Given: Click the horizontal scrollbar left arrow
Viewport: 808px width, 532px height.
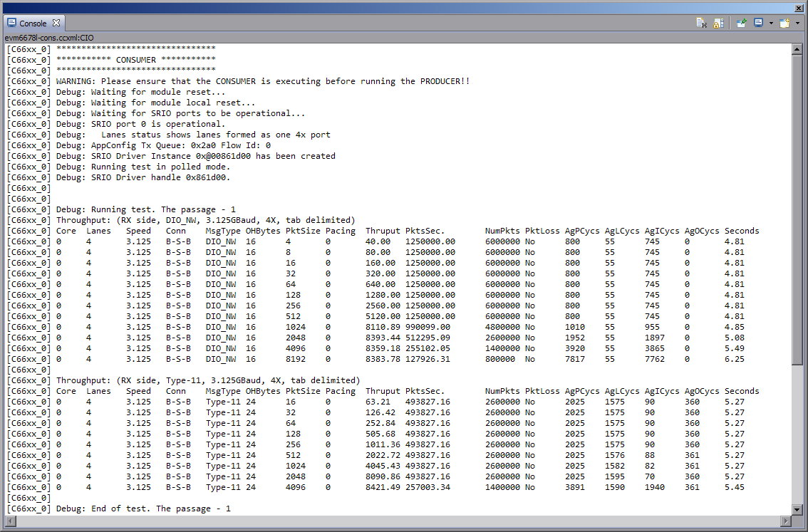Looking at the screenshot, I should (x=11, y=521).
